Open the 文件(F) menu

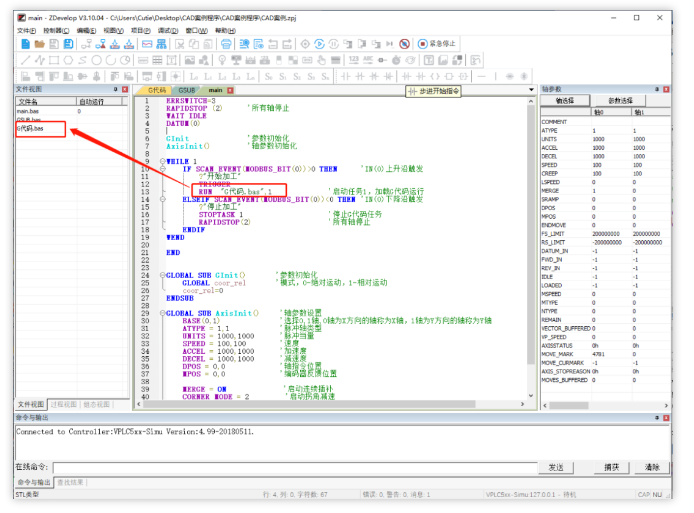[26, 31]
